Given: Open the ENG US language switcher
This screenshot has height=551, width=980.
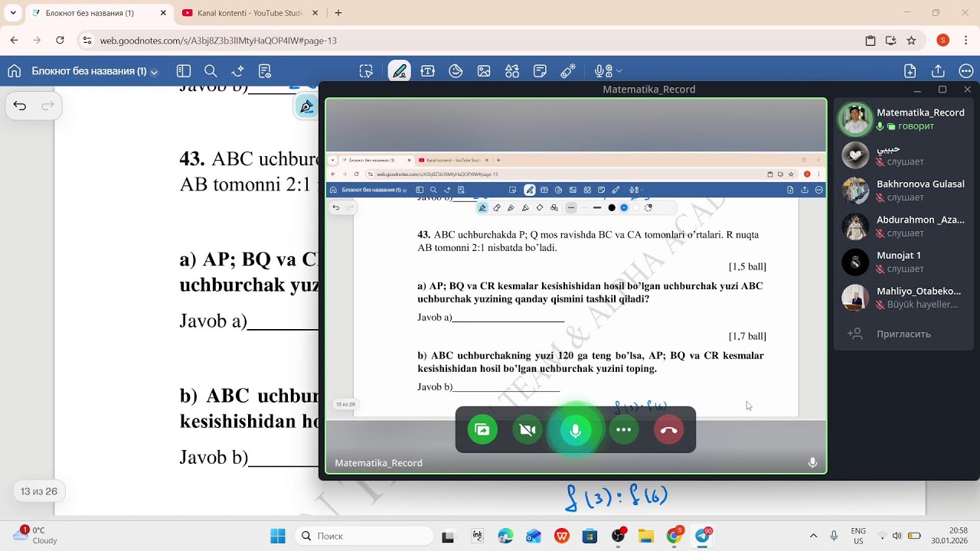Looking at the screenshot, I should tap(858, 535).
